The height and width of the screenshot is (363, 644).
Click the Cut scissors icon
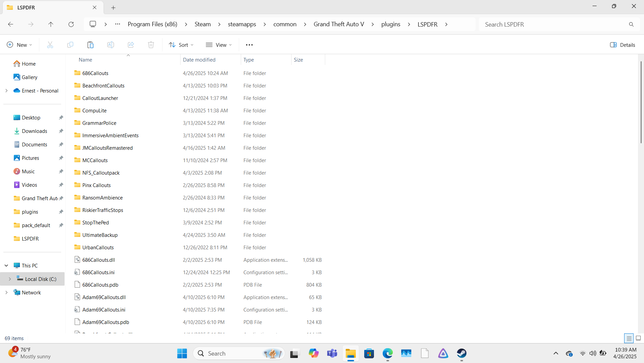50,45
